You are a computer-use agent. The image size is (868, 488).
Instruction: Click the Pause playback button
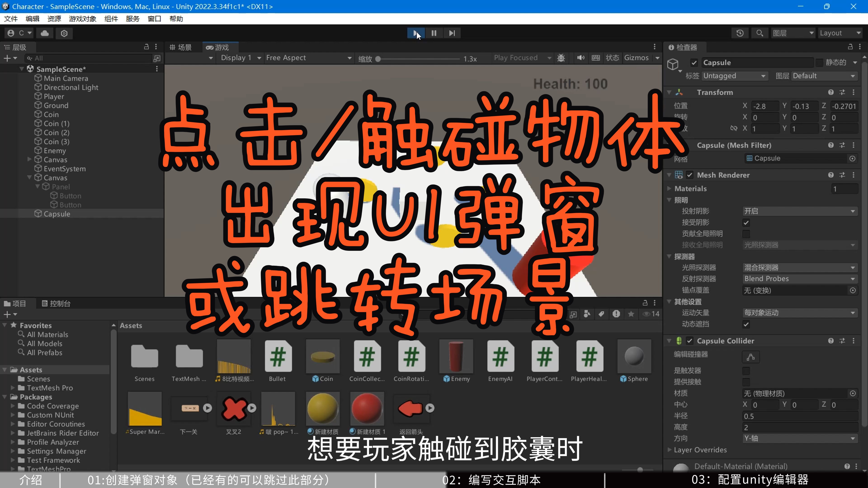(x=434, y=33)
